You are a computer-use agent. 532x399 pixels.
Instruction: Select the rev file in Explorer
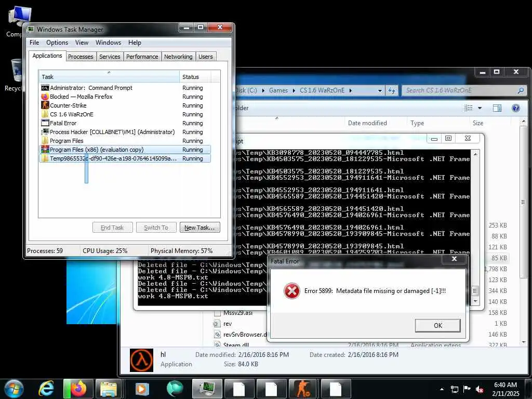[228, 324]
